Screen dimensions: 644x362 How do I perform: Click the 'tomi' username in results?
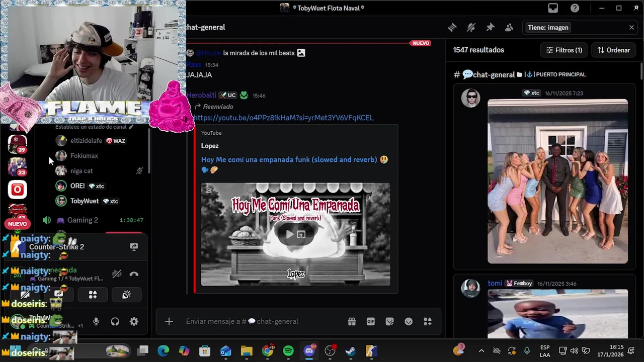(495, 284)
